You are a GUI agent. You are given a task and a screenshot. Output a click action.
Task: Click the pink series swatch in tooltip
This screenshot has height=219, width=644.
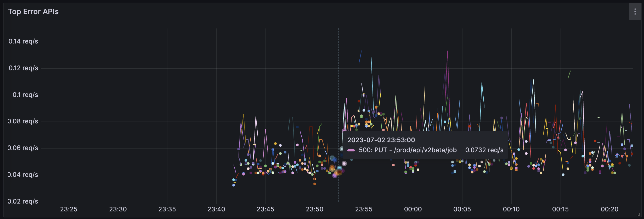[351, 150]
